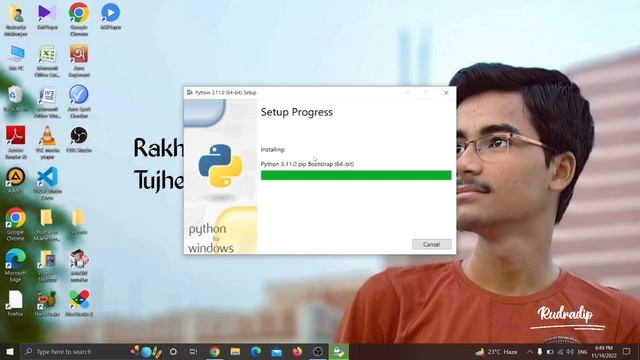Open the Mail app from the taskbar
The width and height of the screenshot is (640, 360).
[x=277, y=351]
